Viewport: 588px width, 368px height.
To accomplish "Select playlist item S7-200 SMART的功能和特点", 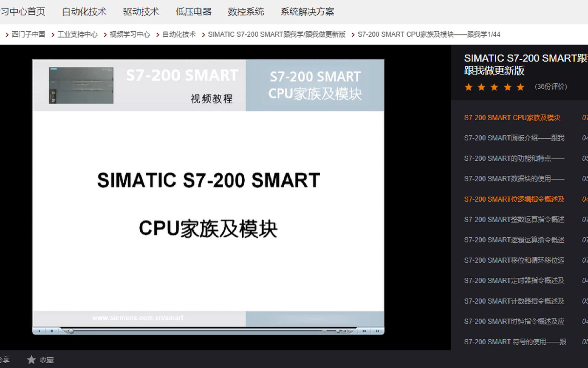I will point(514,158).
